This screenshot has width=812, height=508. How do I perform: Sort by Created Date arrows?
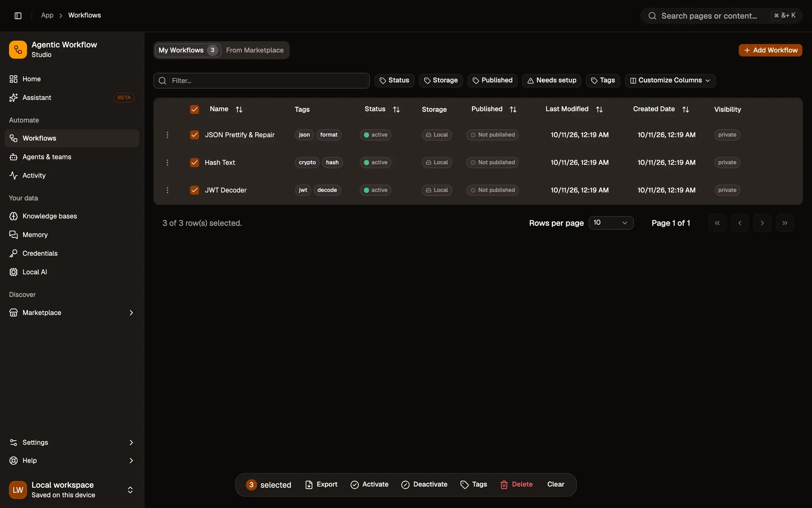coord(686,109)
